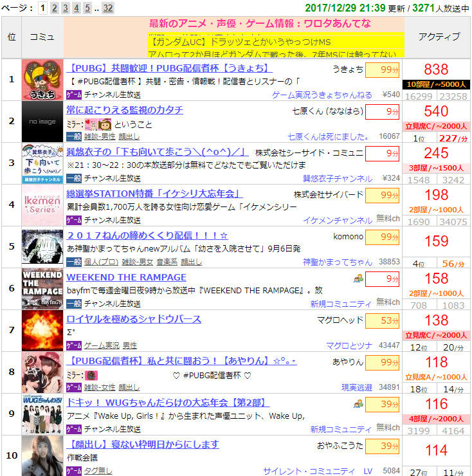Image resolution: width=472 pixels, height=476 pixels.
Task: Open 巽悠衣子の下も向いて歩こう broadcast
Action: (158, 152)
